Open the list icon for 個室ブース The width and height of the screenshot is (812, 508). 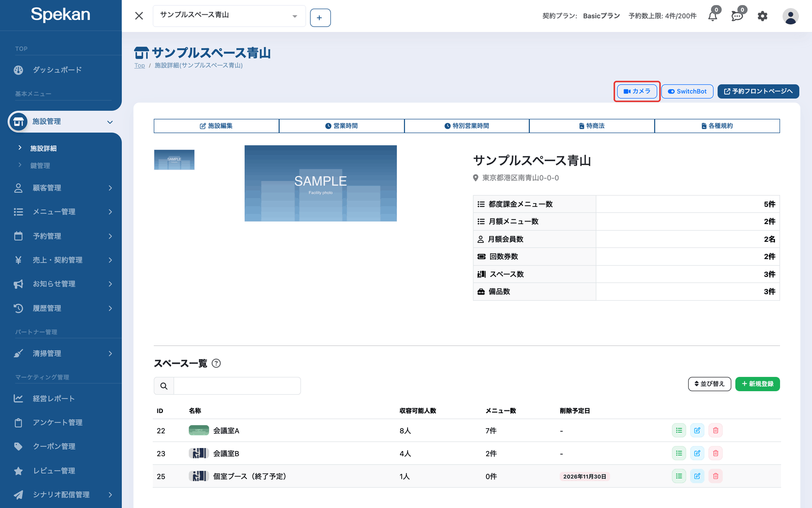tap(679, 476)
